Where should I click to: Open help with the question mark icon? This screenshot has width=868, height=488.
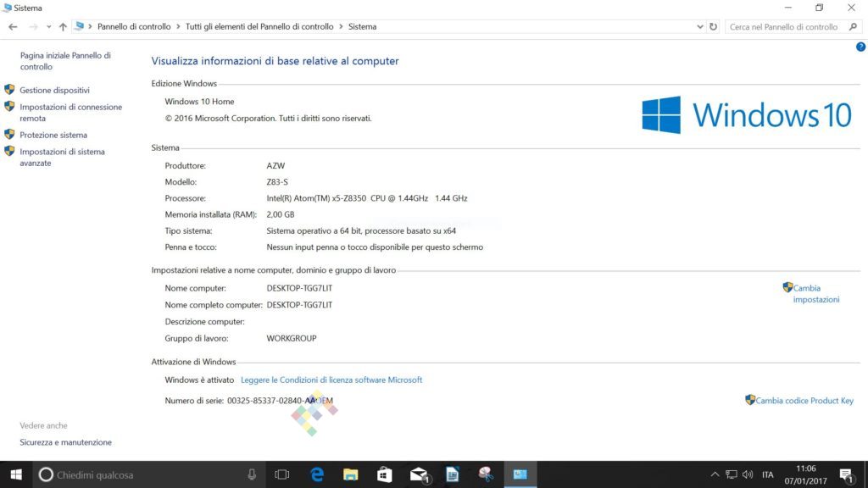[861, 47]
